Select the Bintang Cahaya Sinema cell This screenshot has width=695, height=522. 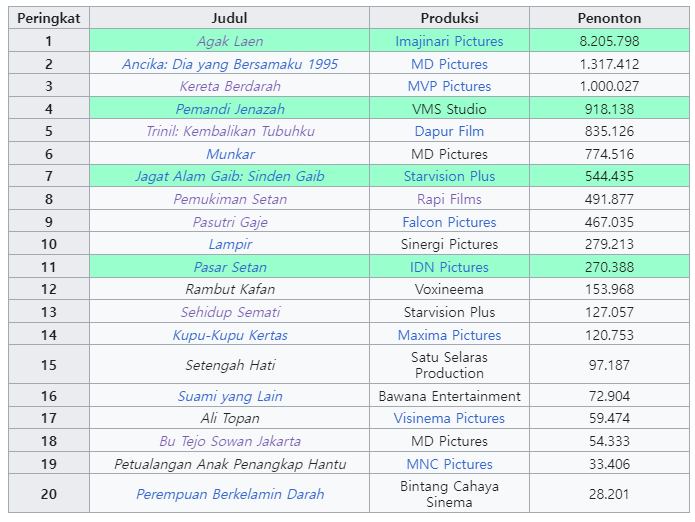click(x=449, y=494)
